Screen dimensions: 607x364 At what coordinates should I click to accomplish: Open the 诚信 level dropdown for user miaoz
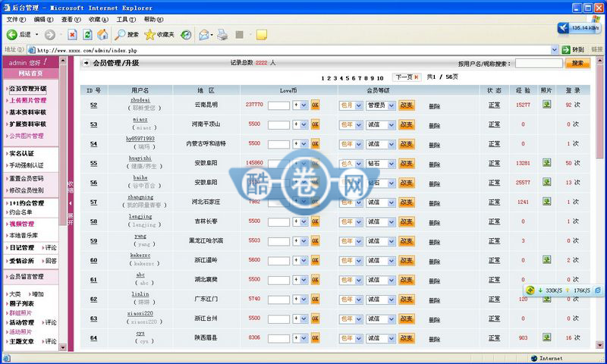point(380,124)
